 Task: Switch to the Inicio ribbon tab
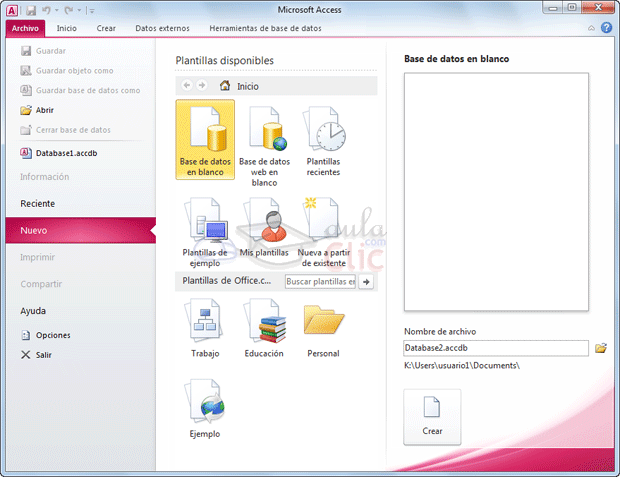pos(67,28)
